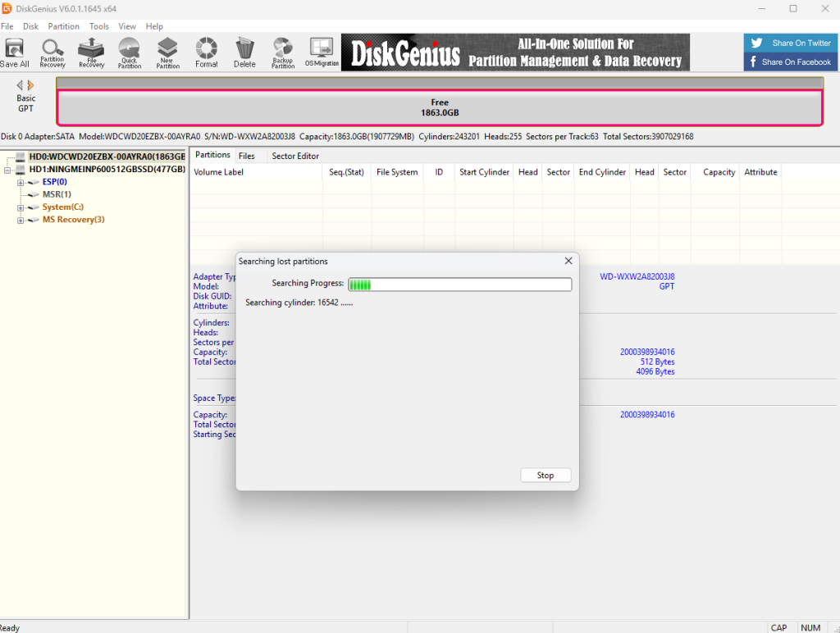Start the OS Migration tool
This screenshot has height=633, width=840.
click(322, 52)
